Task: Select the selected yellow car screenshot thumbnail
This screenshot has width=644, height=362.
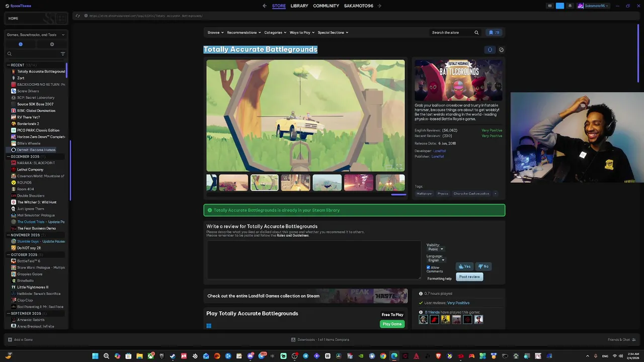Action: pos(265,183)
